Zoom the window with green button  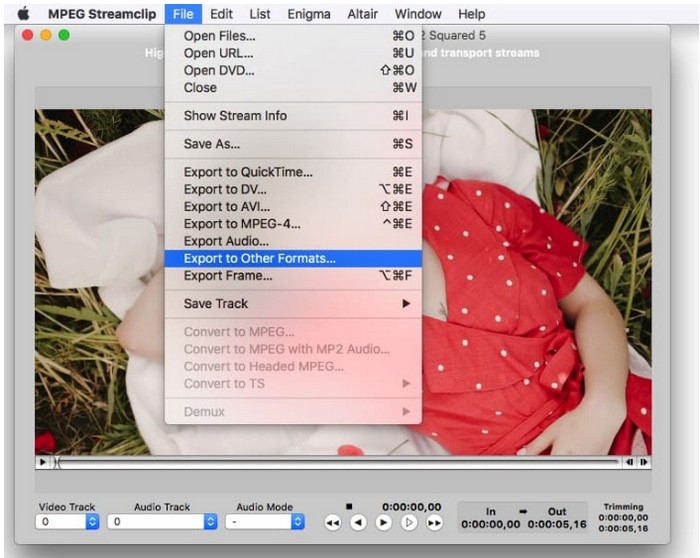point(64,35)
